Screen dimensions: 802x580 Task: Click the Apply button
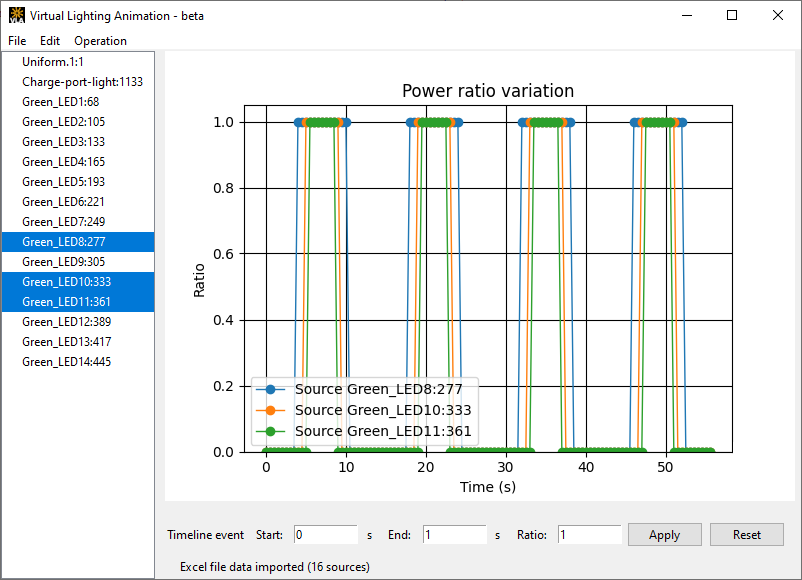coord(664,534)
